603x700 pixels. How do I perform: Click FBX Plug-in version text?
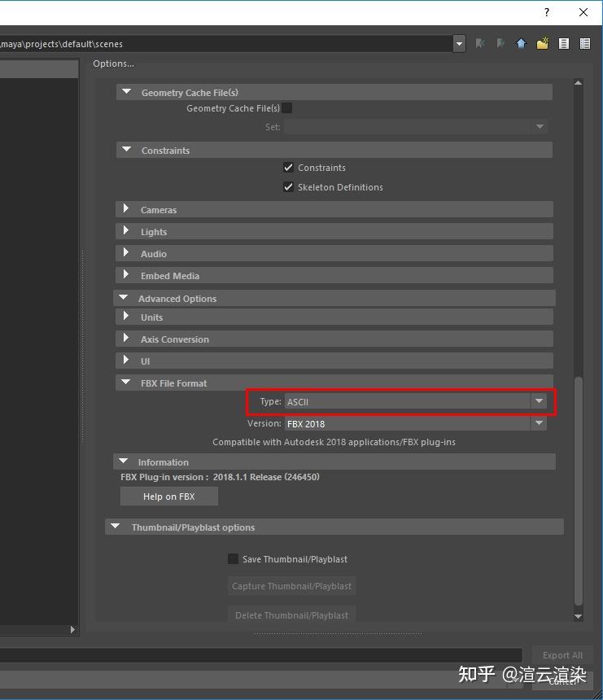coord(220,477)
